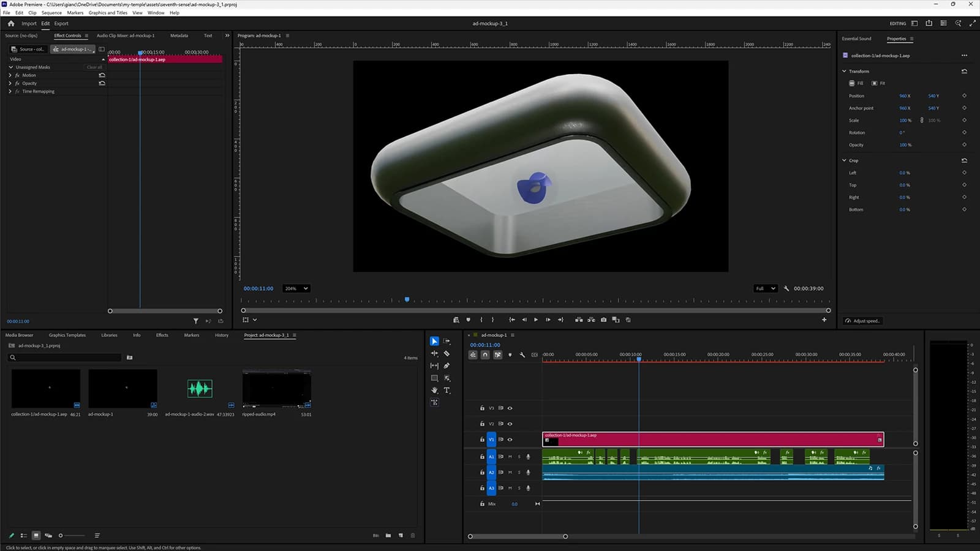The image size is (980, 551).
Task: Open the Media Browser tab
Action: coord(20,335)
